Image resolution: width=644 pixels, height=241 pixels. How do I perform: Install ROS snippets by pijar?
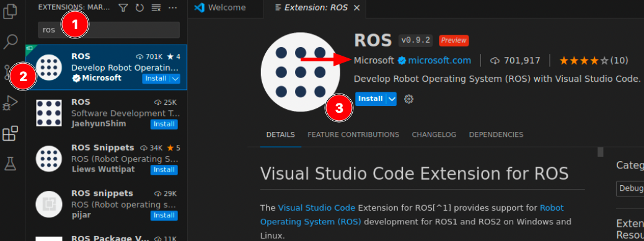click(x=164, y=215)
